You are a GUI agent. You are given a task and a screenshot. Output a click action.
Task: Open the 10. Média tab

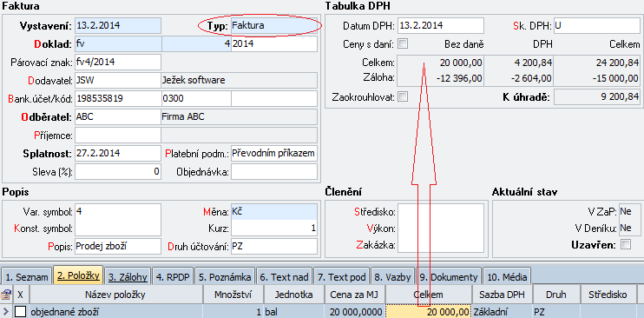point(506,277)
